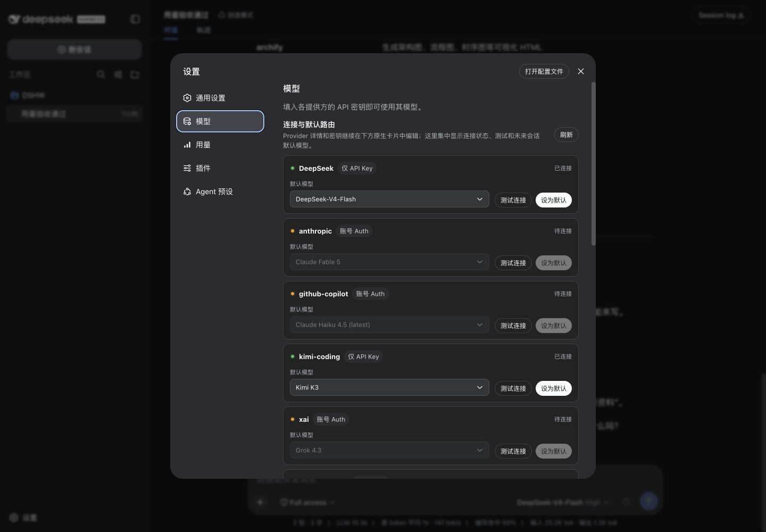
Task: Test the DeepSeek connection with 测试连接
Action: pos(513,200)
